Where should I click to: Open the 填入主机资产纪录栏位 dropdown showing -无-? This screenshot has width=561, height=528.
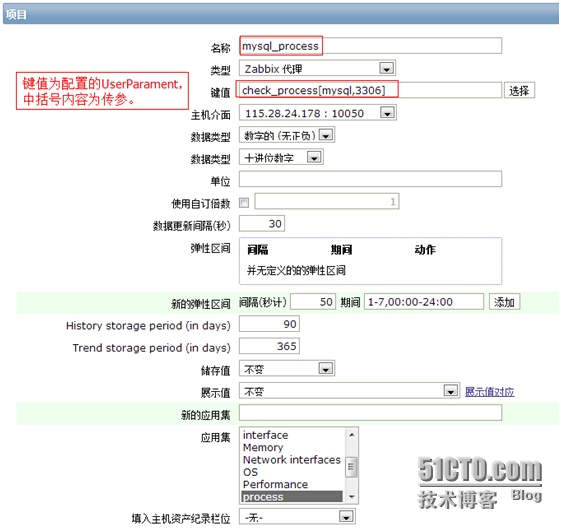coord(297,517)
